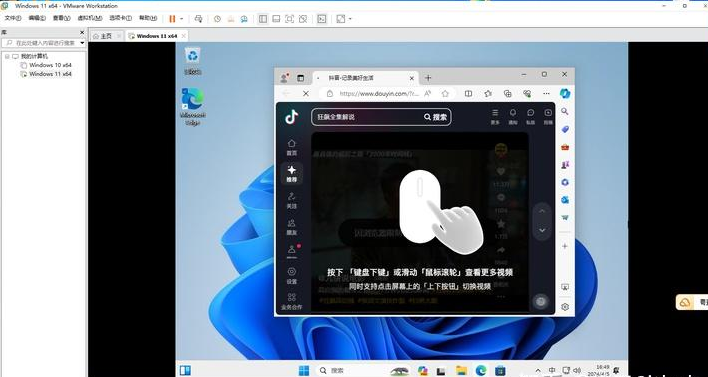
Task: Open the Copilot icon in Edge
Action: [565, 93]
